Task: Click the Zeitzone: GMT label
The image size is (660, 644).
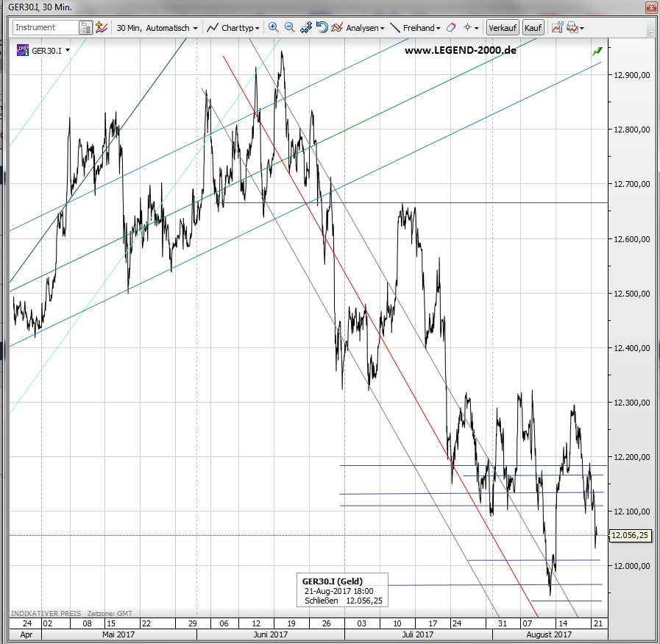Action: pos(110,614)
